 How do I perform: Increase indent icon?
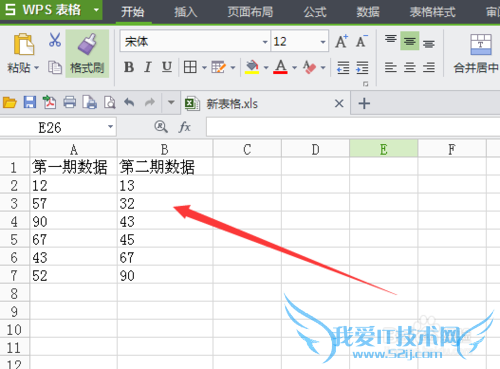362,67
